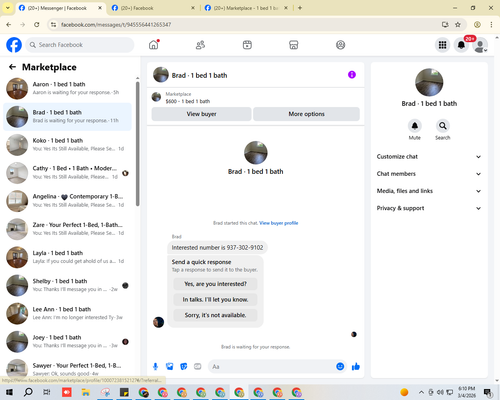500x400 pixels.
Task: Open the notifications bell with 20+ badge
Action: pyautogui.click(x=461, y=45)
